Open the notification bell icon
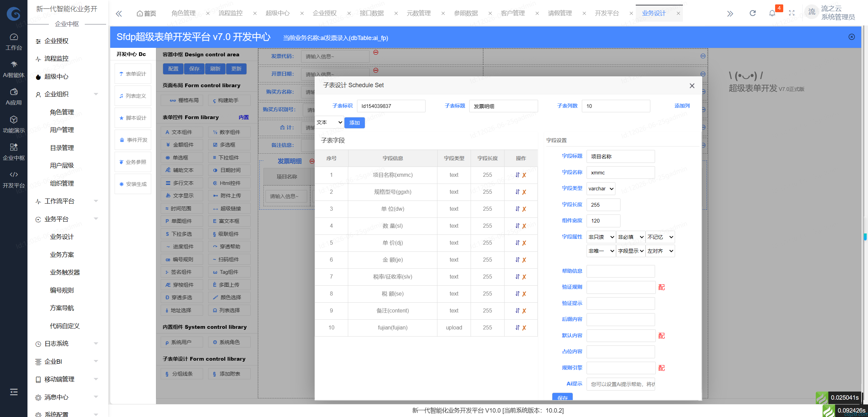The image size is (868, 417). point(772,13)
